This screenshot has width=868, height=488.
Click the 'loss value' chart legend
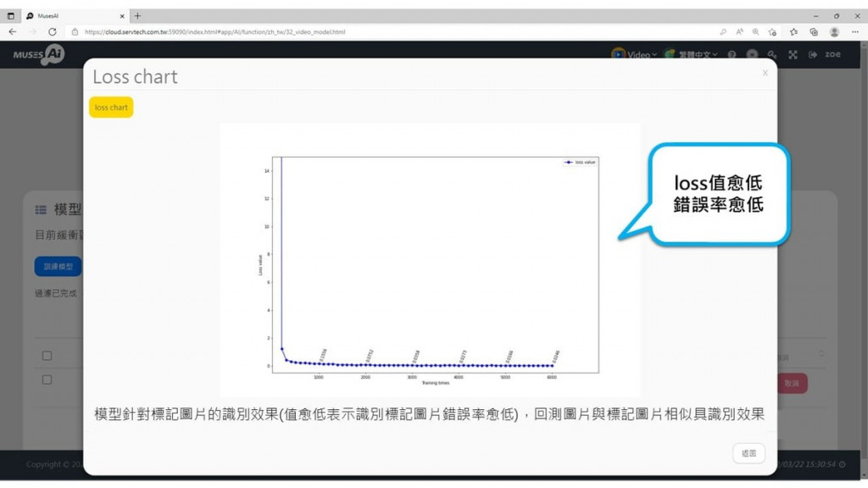(580, 162)
